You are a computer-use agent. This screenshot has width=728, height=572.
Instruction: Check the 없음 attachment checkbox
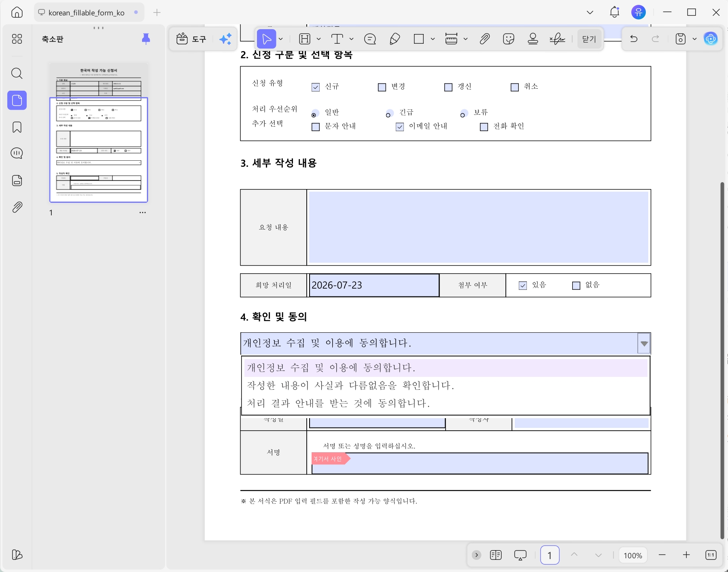tap(576, 285)
